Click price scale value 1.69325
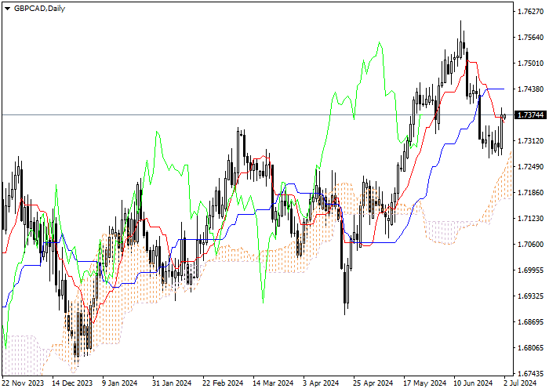 [531, 296]
